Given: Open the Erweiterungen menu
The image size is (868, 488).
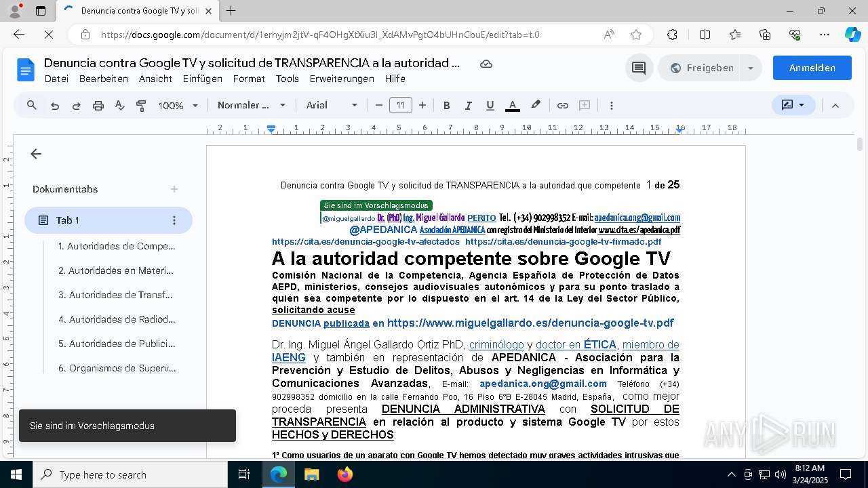Looking at the screenshot, I should click(x=342, y=79).
